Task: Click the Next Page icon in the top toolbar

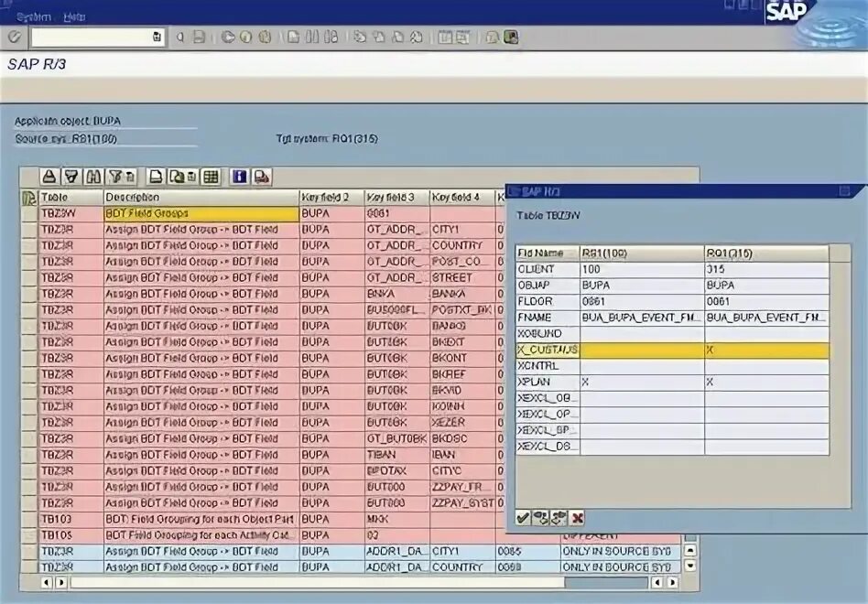Action: 397,37
